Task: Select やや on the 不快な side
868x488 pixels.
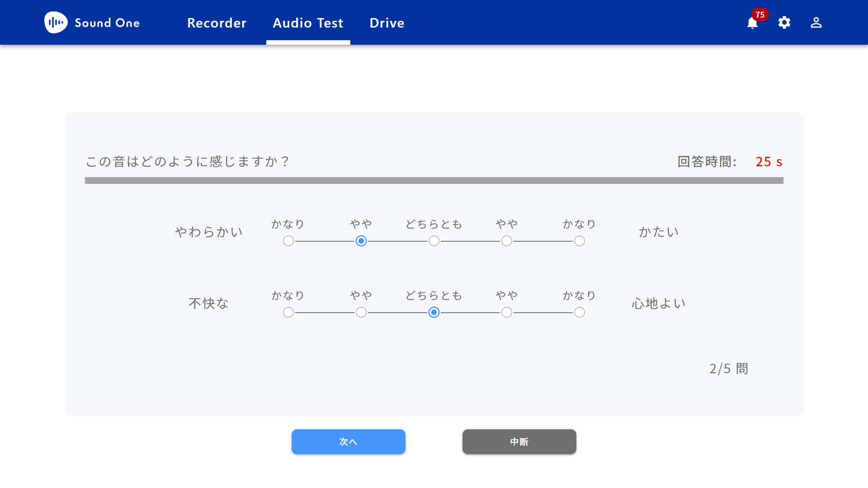Action: 361,312
